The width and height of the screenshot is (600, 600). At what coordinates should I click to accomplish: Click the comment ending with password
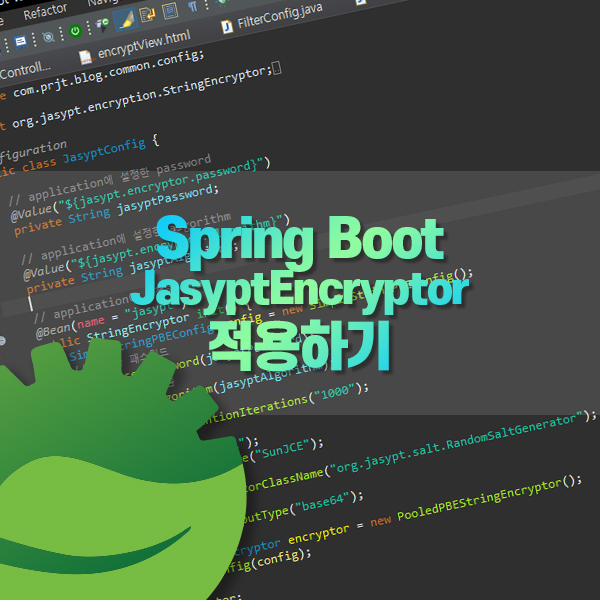coord(109,180)
